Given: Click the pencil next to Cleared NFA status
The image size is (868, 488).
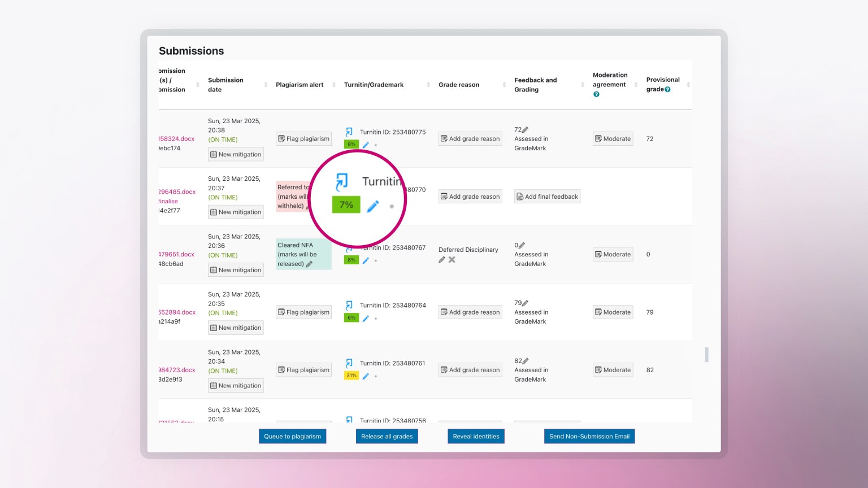Looking at the screenshot, I should (309, 264).
